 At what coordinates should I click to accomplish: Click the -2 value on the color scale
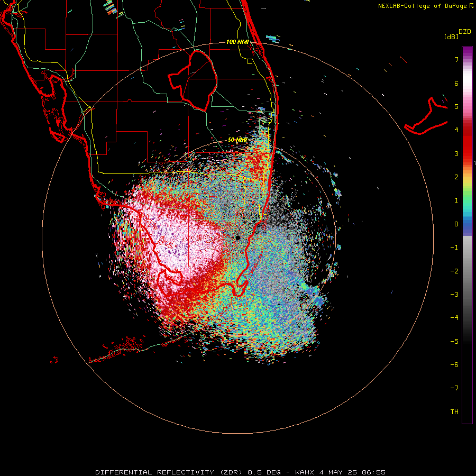454,271
